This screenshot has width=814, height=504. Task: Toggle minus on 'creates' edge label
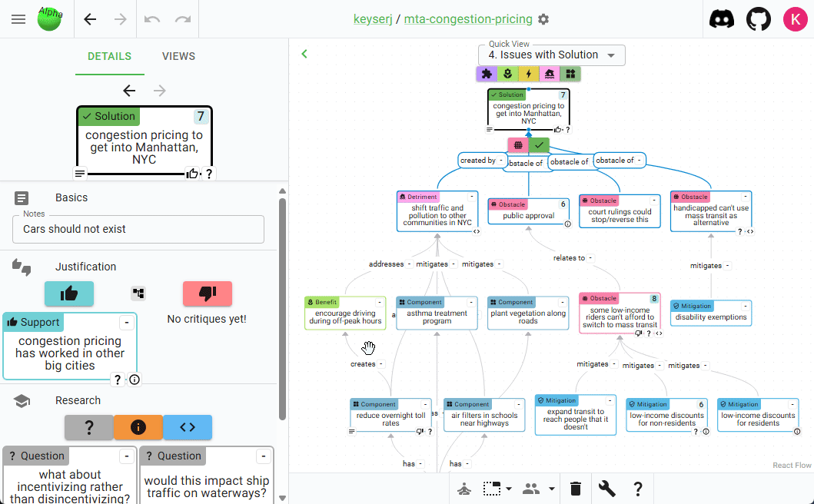[381, 364]
